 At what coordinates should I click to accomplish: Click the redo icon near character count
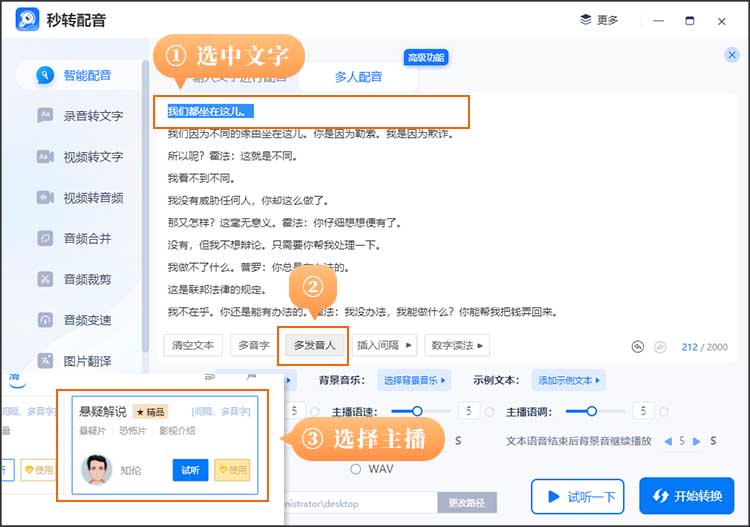coord(660,347)
